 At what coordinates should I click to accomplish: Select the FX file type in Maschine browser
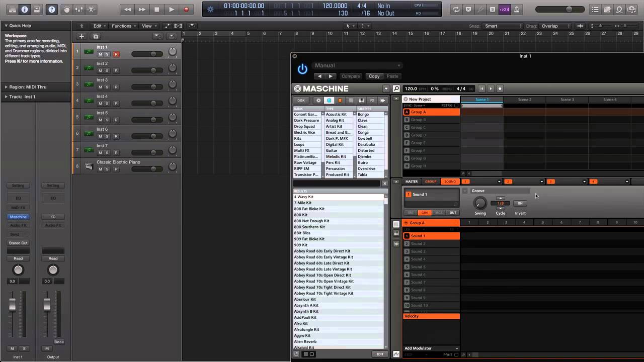[x=372, y=101]
